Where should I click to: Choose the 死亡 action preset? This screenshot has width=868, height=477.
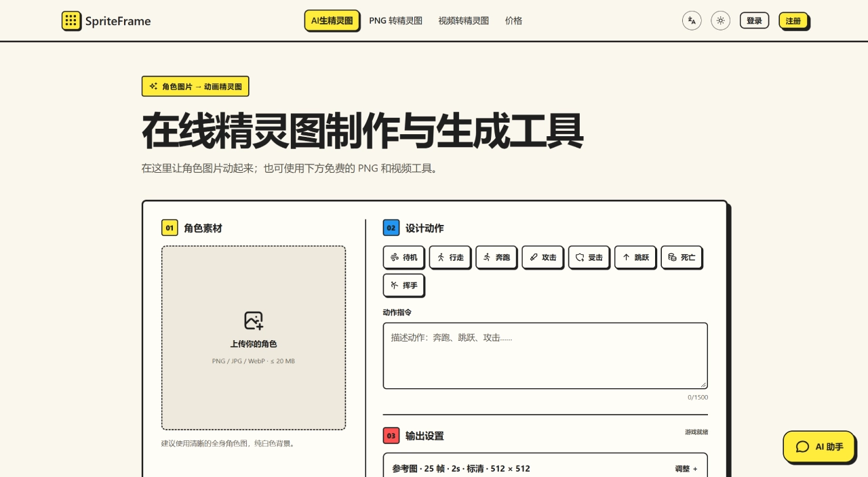pyautogui.click(x=682, y=257)
